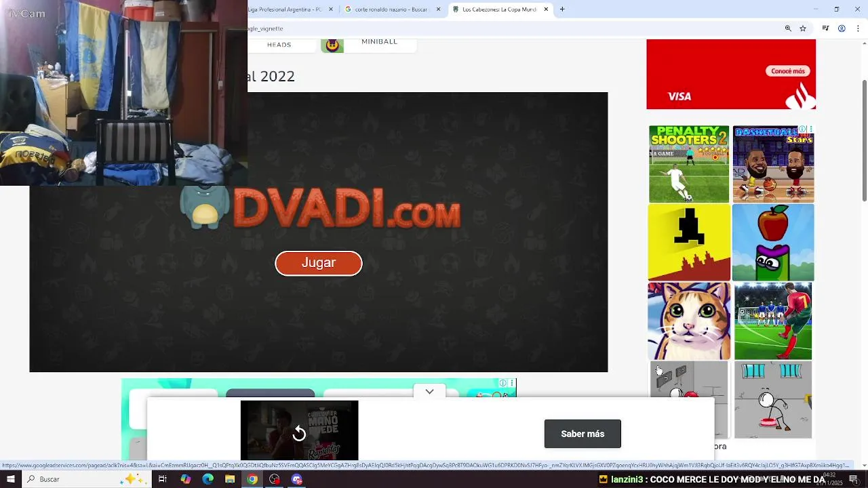Click the zoom magnifier icon in address bar
This screenshot has height=488, width=868.
pos(788,28)
